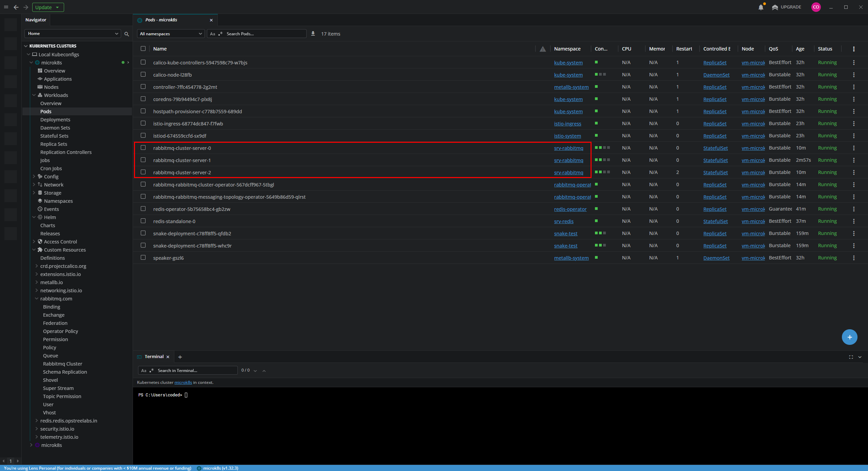The width and height of the screenshot is (868, 471).
Task: Open kebab menu for redis-standalone-0 row
Action: pos(854,221)
